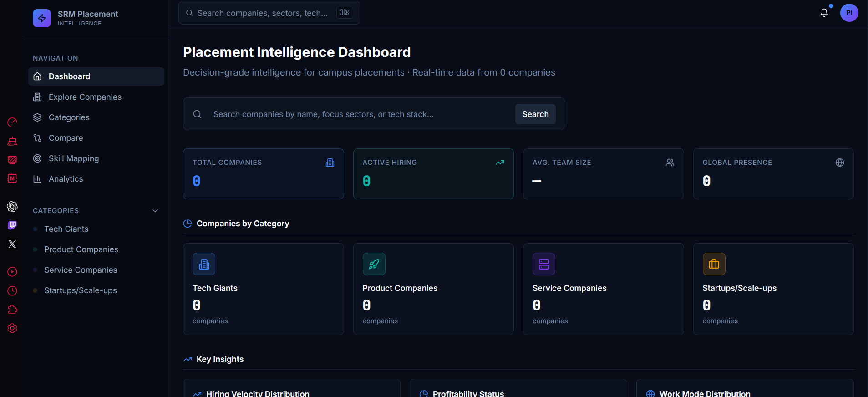Viewport: 868px width, 397px height.
Task: Open browser sidebar settings gear
Action: pos(12,328)
